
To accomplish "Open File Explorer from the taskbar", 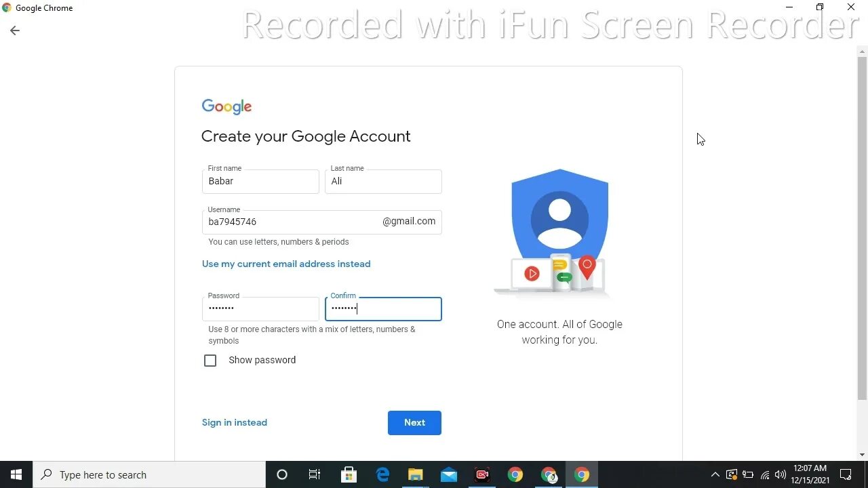I will click(x=415, y=474).
